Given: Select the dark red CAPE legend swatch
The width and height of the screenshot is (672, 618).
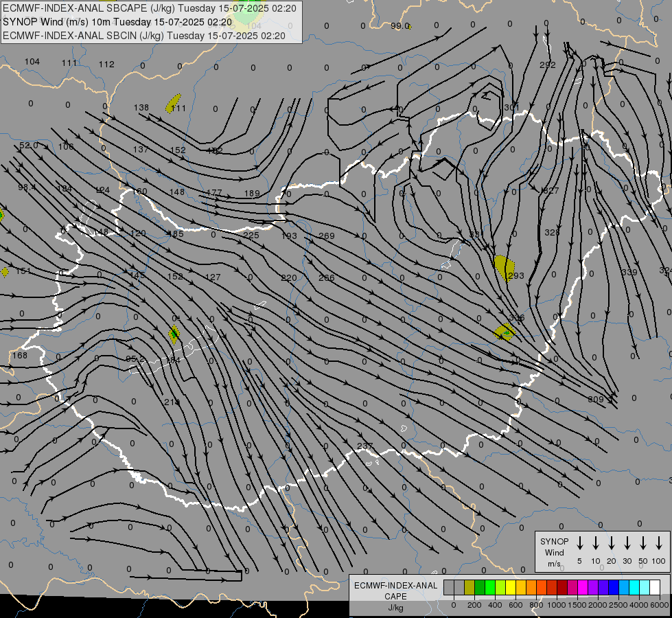Looking at the screenshot, I should (562, 587).
